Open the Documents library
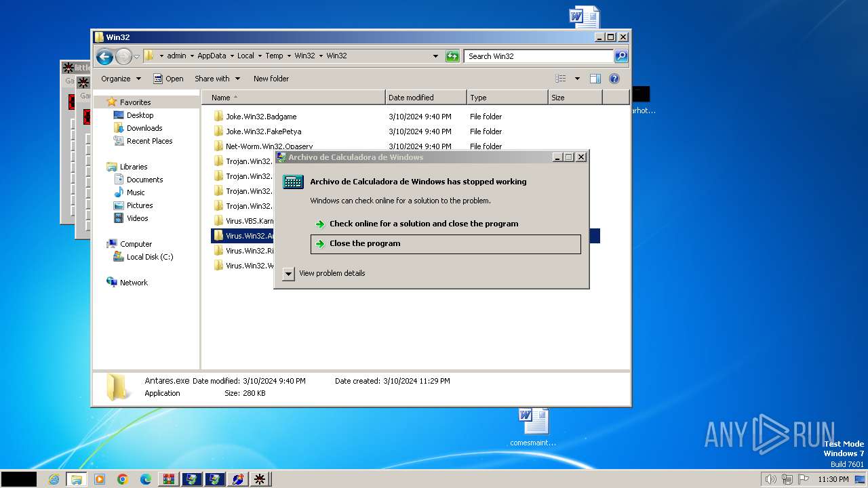The width and height of the screenshot is (868, 488). (x=144, y=180)
